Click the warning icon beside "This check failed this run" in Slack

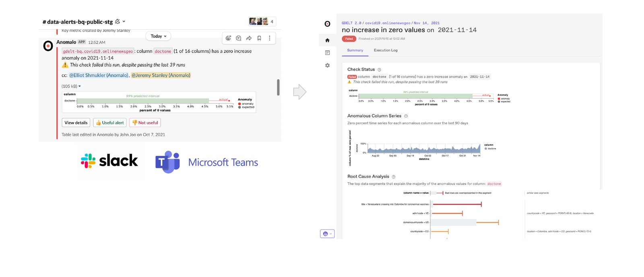point(65,65)
